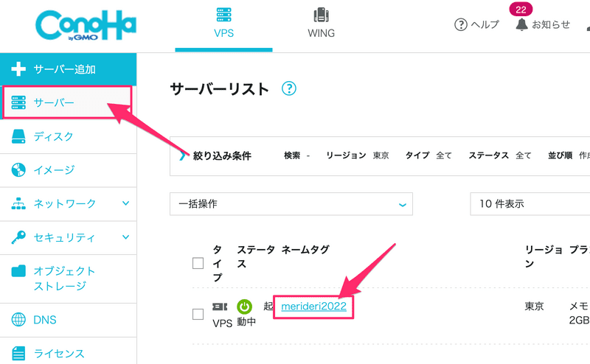Select the VPS tab

pos(224,24)
